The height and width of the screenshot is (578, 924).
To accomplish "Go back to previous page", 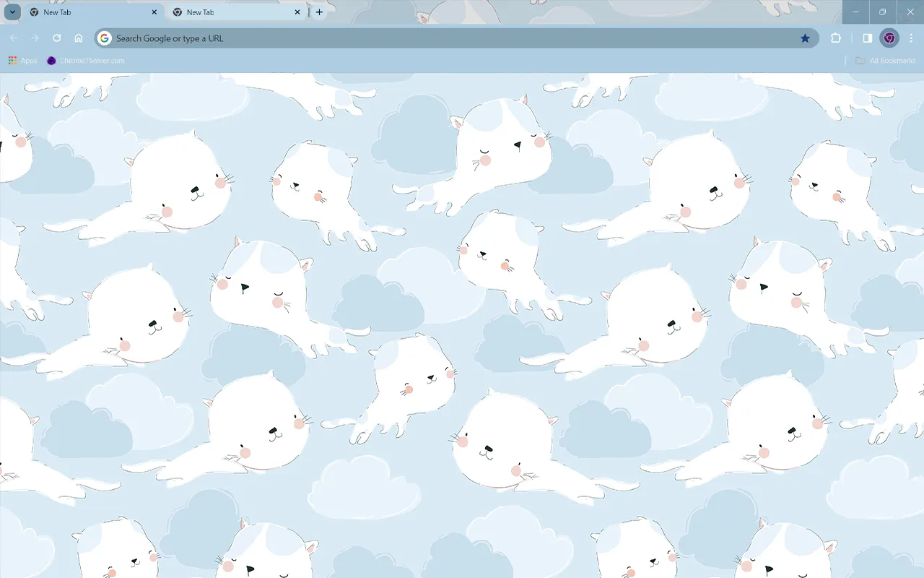I will tap(14, 38).
